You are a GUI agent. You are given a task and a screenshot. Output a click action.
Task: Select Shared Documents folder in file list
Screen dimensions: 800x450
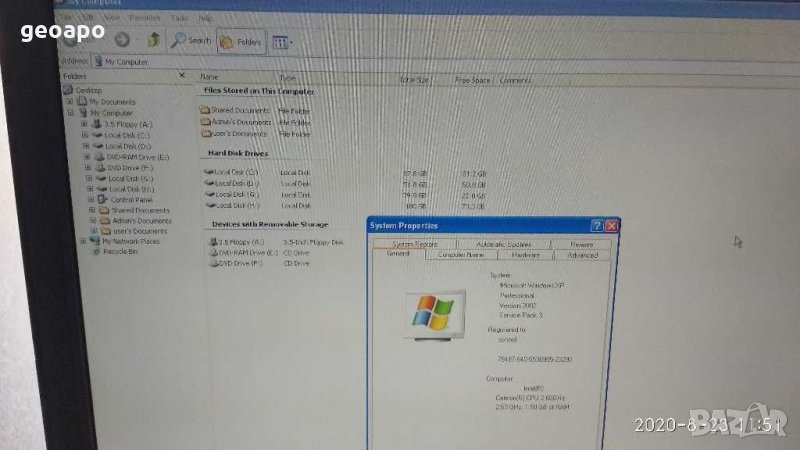[x=235, y=110]
